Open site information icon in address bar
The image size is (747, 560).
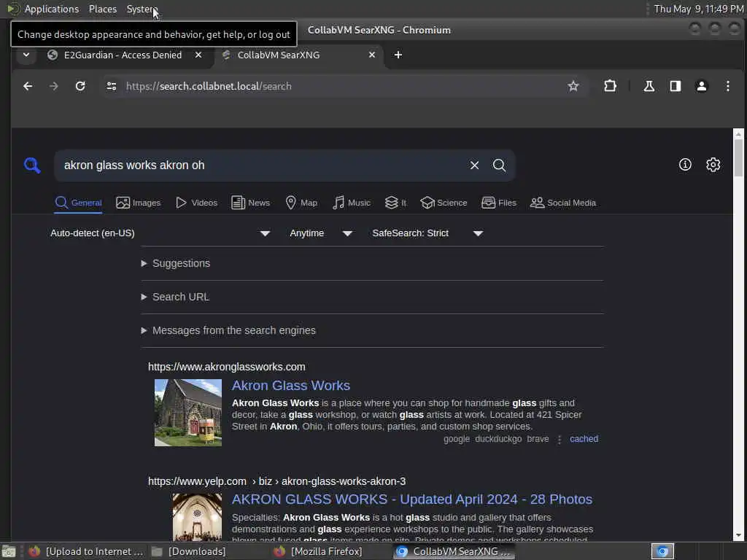(x=112, y=86)
